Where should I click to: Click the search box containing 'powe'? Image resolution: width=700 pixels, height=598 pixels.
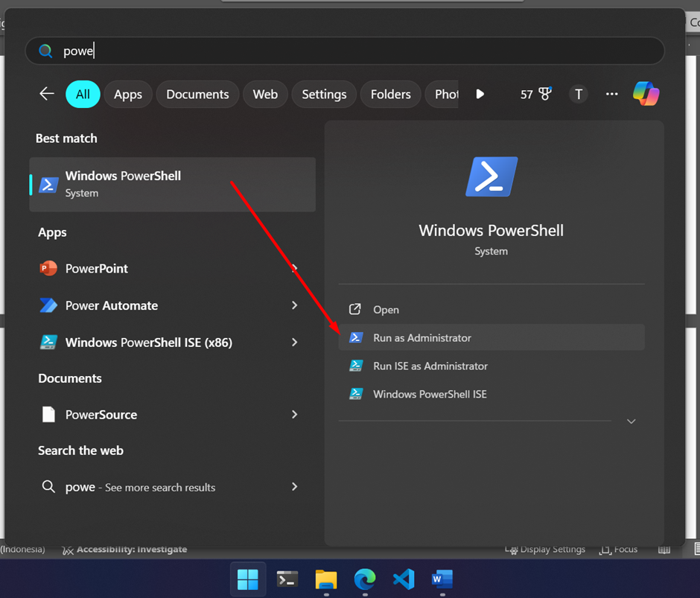coord(345,51)
